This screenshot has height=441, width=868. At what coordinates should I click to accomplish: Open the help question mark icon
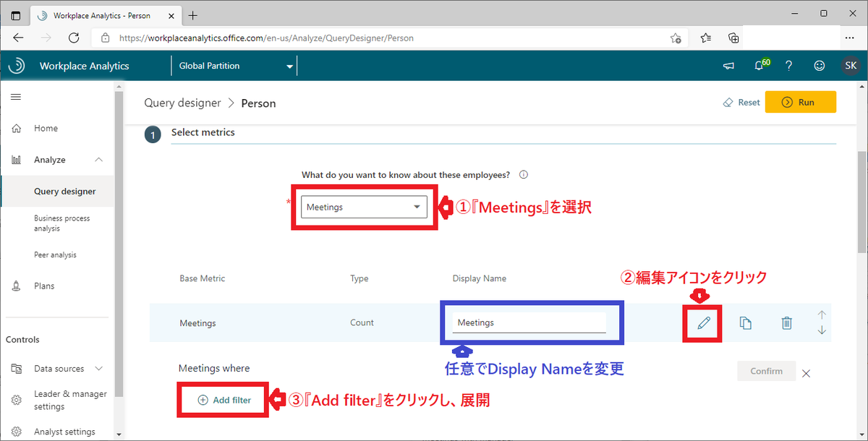point(789,66)
